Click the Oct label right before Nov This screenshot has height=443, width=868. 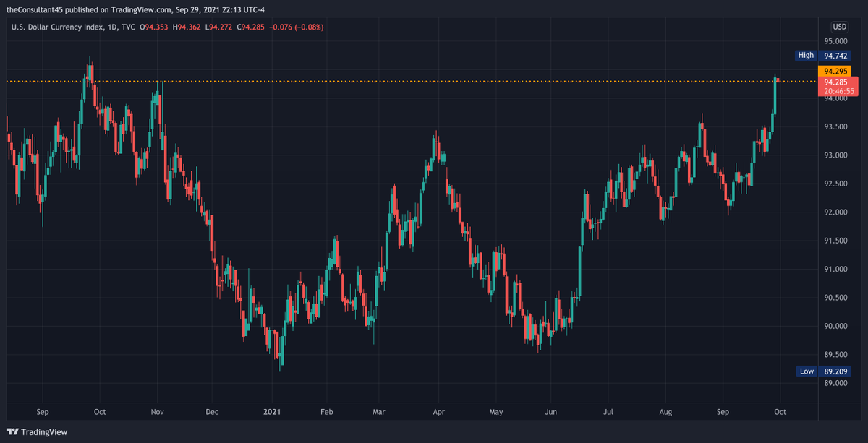pyautogui.click(x=100, y=411)
